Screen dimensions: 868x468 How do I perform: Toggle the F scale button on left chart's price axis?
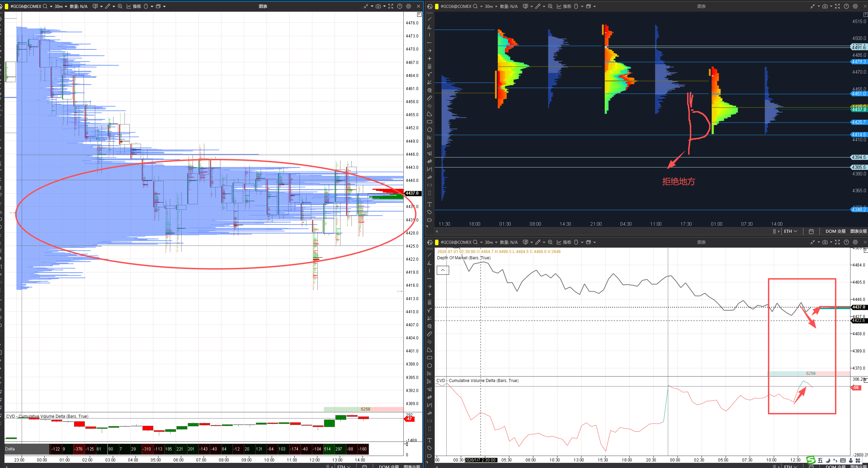coord(419,14)
